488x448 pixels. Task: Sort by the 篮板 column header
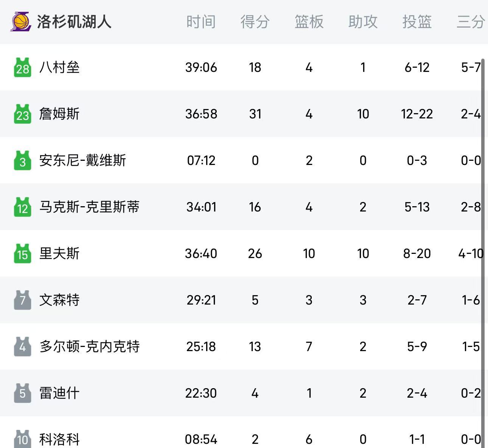[x=309, y=22]
